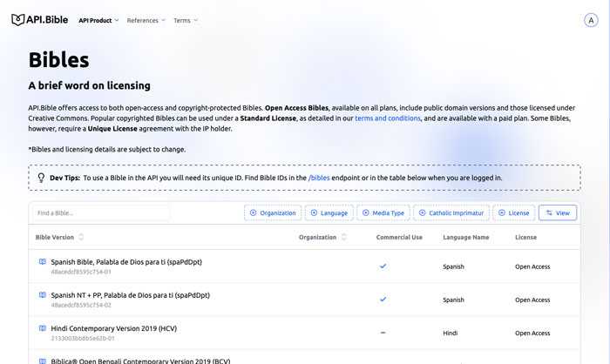Click the License column header
610x364 pixels.
[525, 237]
